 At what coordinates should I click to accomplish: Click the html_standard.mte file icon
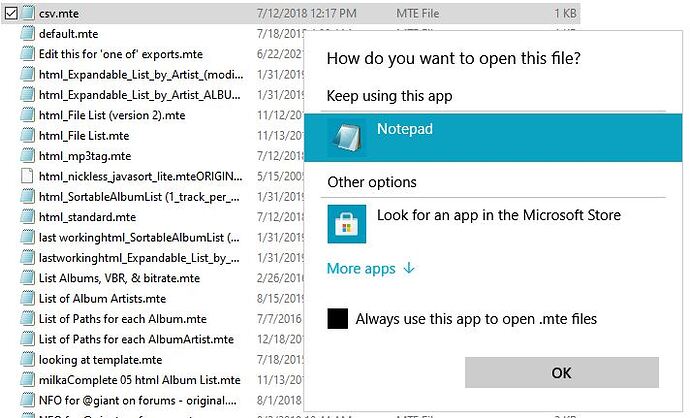(x=28, y=217)
